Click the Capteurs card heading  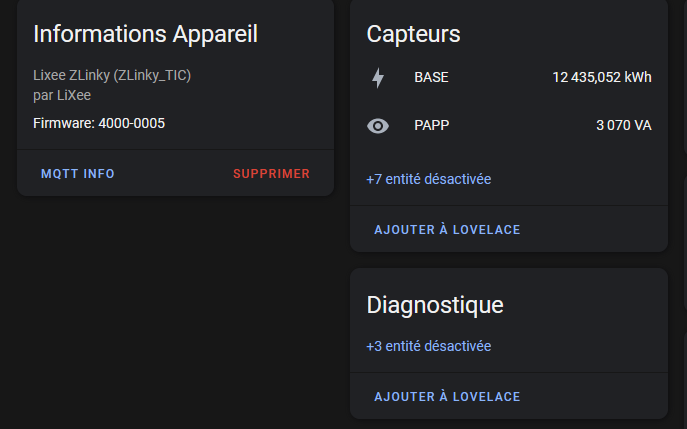coord(413,34)
